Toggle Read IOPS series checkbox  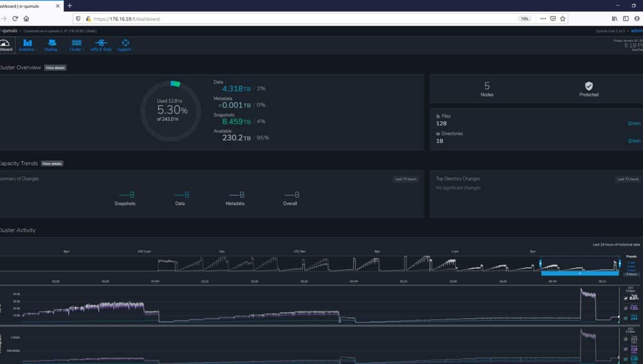(x=626, y=308)
